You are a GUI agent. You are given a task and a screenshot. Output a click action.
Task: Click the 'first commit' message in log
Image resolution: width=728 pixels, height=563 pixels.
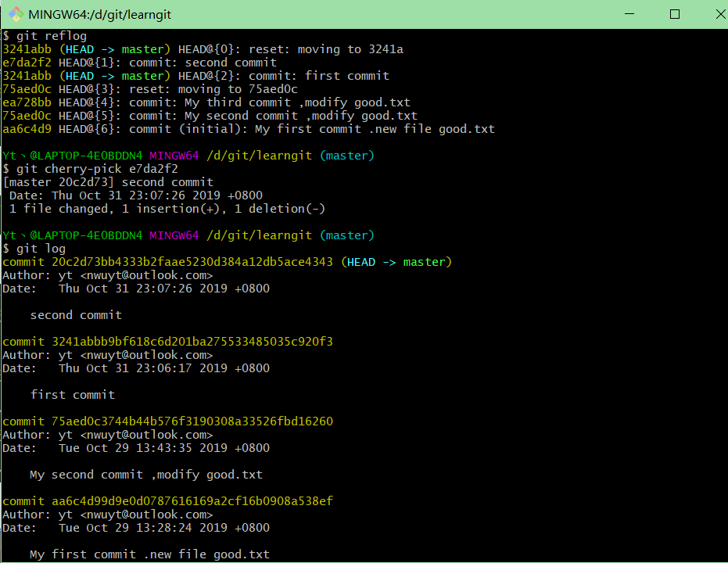click(x=73, y=395)
